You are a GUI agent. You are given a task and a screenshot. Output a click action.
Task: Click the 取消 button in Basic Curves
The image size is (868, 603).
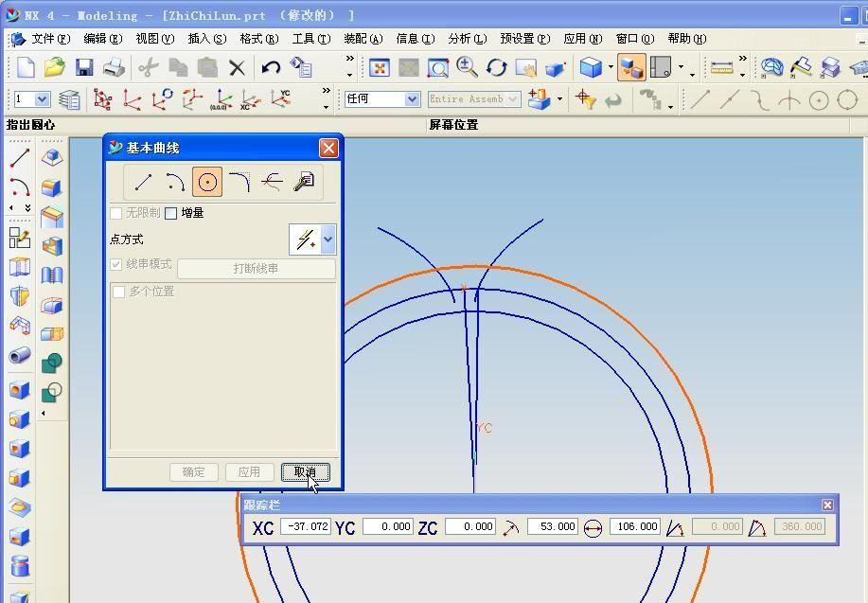click(x=305, y=471)
